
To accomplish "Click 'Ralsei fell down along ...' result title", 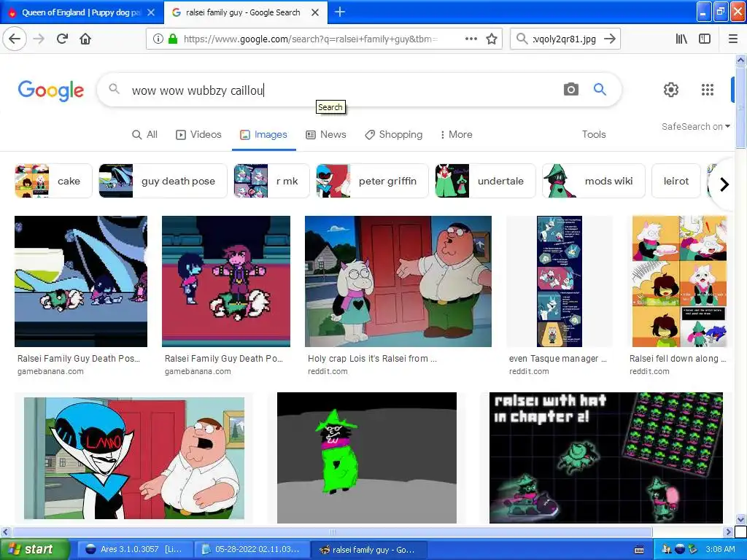I will click(x=678, y=359).
